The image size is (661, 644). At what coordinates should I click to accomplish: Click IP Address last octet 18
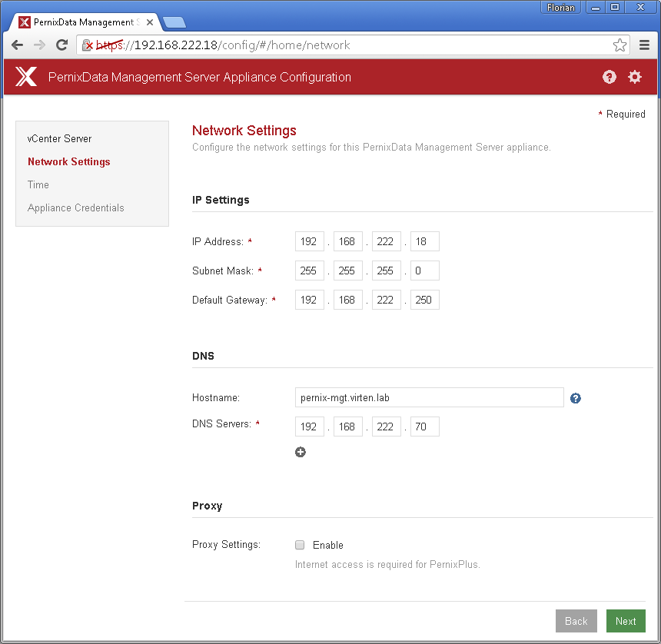click(425, 241)
